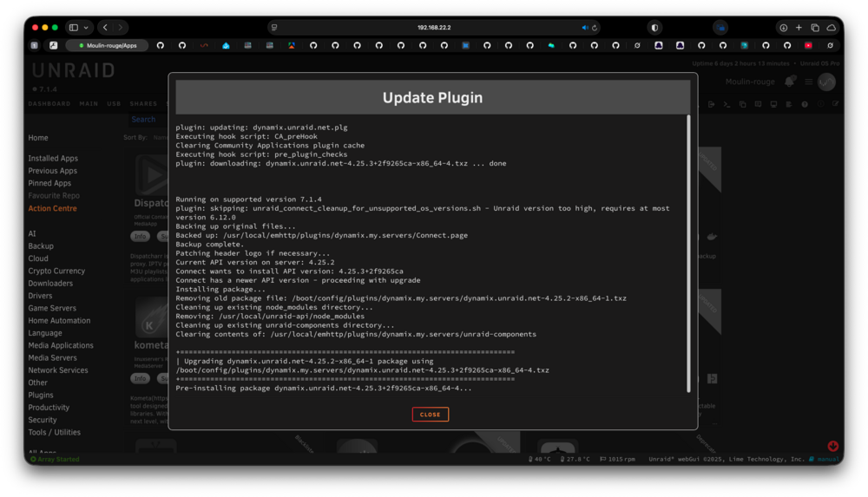
Task: Go back one page in Safari
Action: coord(105,27)
